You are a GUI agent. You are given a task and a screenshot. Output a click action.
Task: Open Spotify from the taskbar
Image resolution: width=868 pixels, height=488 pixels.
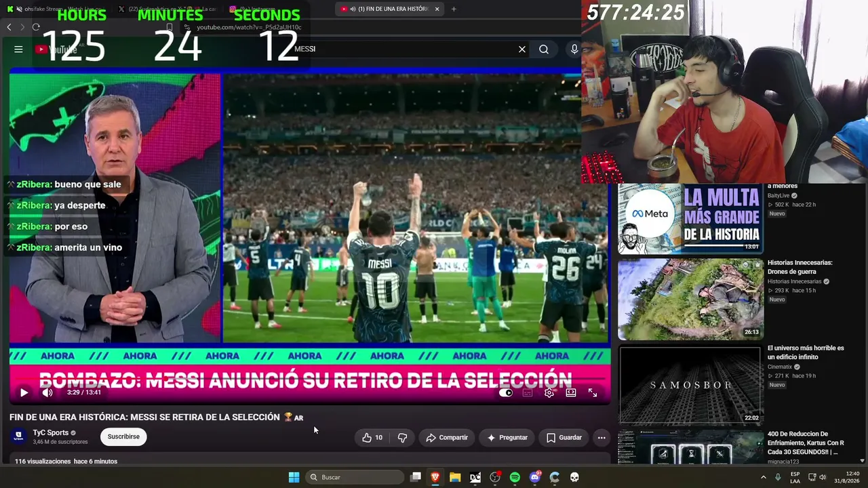point(515,477)
